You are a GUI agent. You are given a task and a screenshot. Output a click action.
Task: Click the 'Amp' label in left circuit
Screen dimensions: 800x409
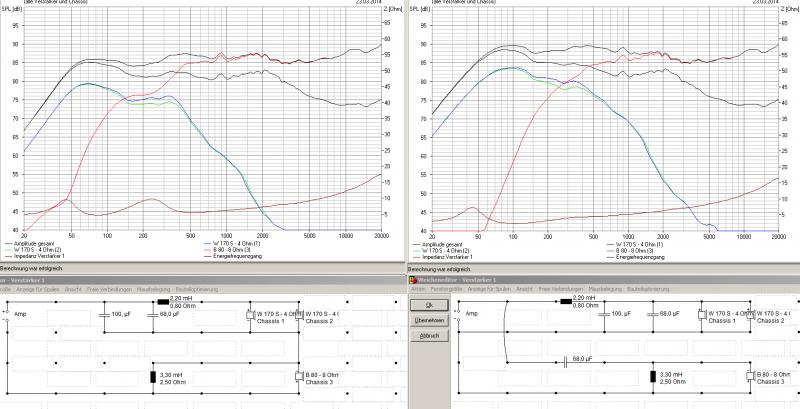tap(19, 315)
